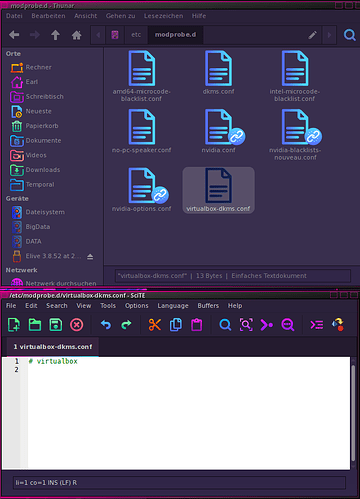Click SciTE editor vertical scrollbar
The width and height of the screenshot is (360, 499).
(x=354, y=413)
